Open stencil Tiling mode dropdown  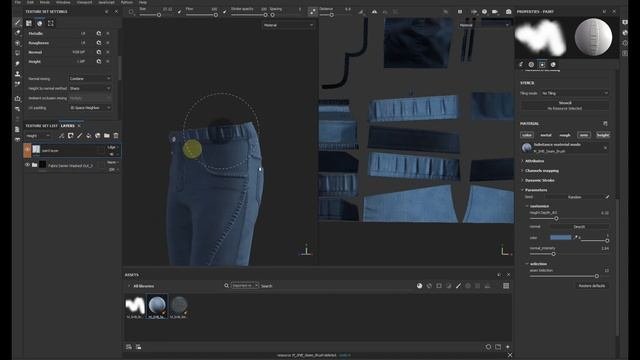(x=575, y=93)
